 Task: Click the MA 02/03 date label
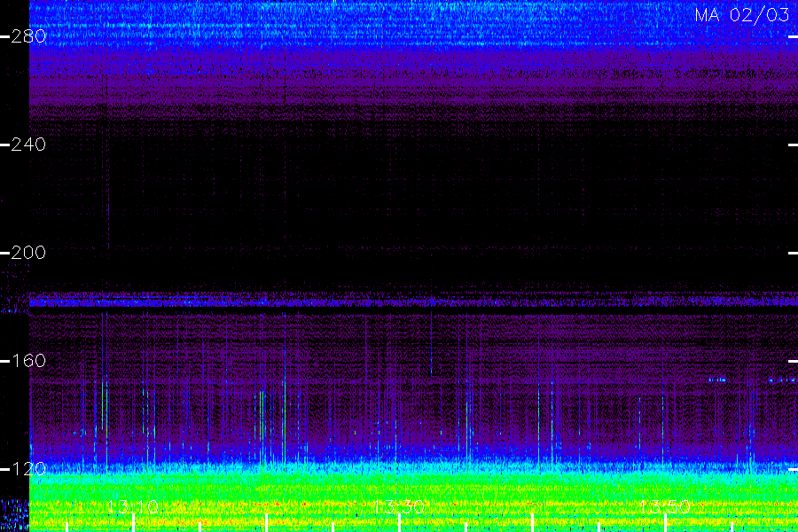[742, 15]
